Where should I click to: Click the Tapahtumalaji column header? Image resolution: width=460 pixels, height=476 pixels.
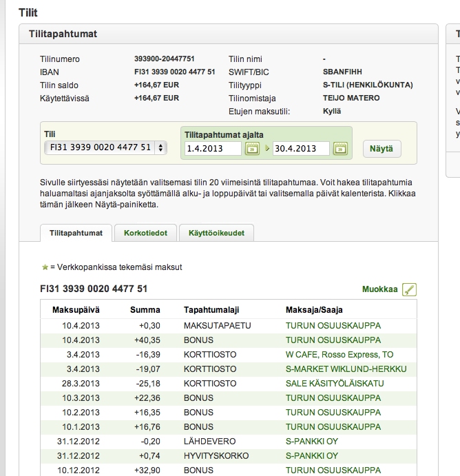(211, 310)
